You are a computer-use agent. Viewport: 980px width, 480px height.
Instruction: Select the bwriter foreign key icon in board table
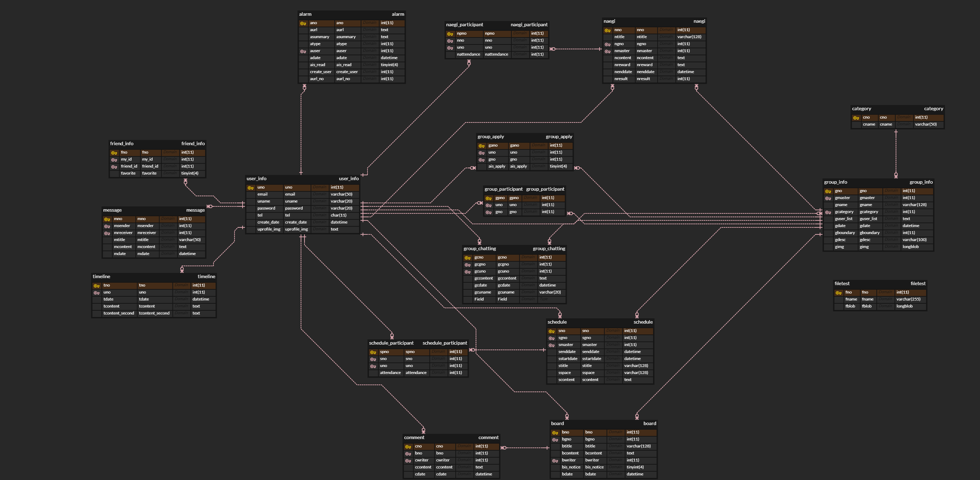[x=555, y=461]
